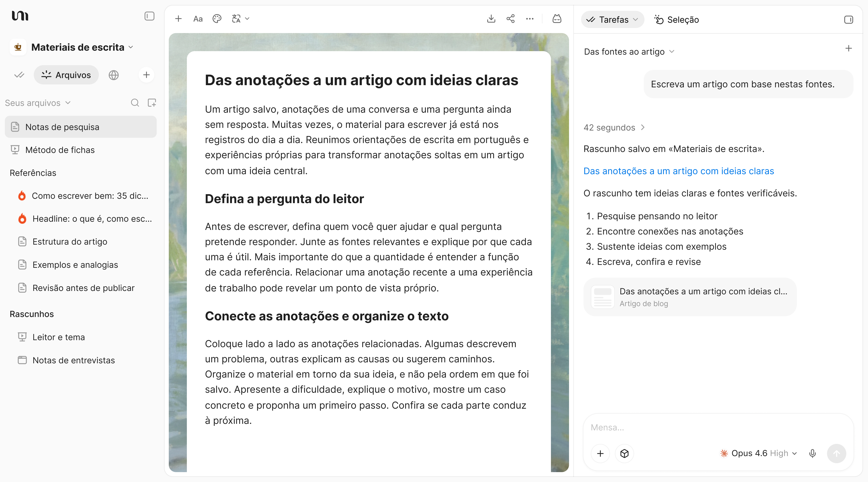Collapse the left sidebar panel icon

pos(149,16)
